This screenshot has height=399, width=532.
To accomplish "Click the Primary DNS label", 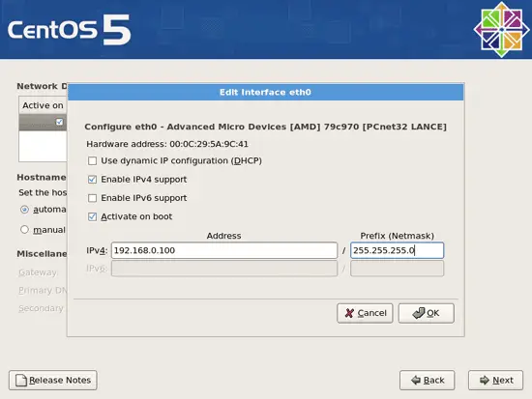I will point(43,291).
